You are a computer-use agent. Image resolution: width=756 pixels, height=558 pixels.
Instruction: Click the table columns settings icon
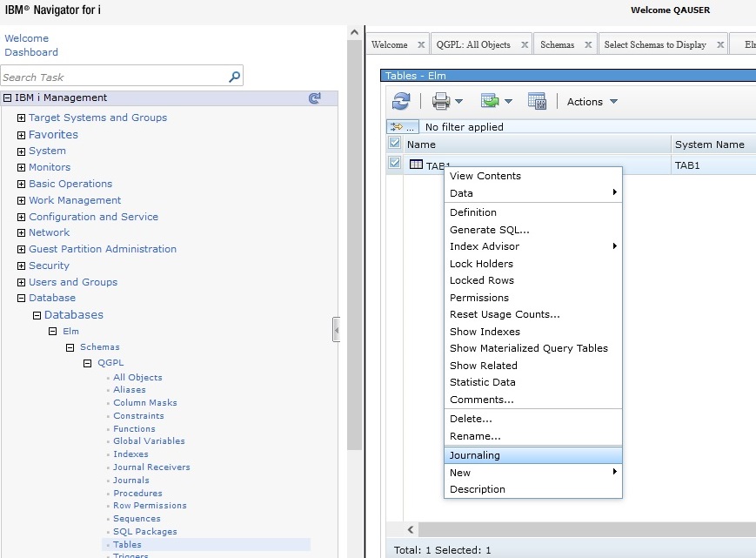[537, 102]
